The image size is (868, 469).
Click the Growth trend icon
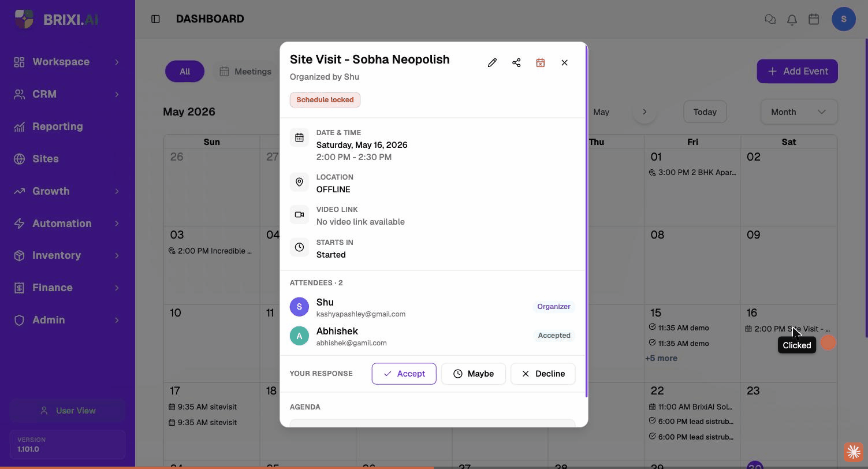pos(19,191)
